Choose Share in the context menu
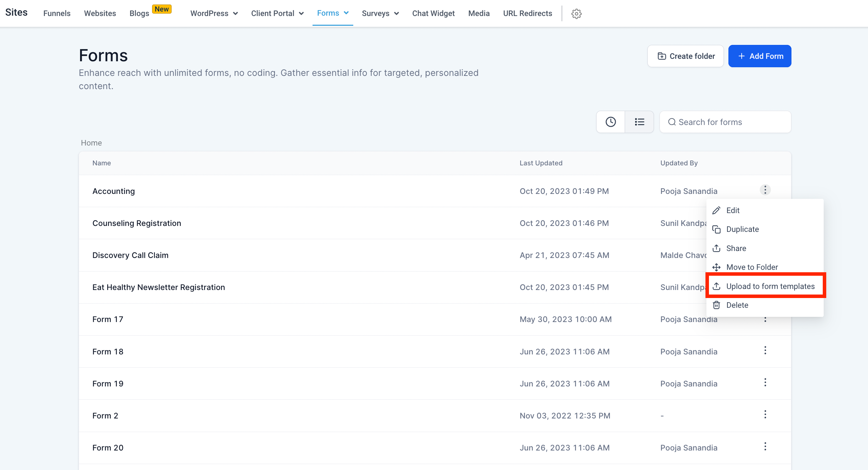Screen dimensions: 868x470 click(765, 248)
